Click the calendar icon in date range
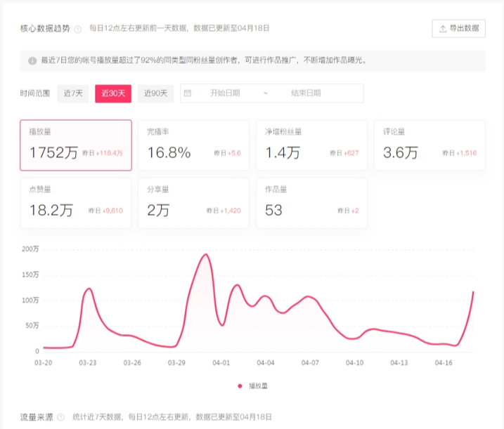Image resolution: width=504 pixels, height=429 pixels. [188, 93]
